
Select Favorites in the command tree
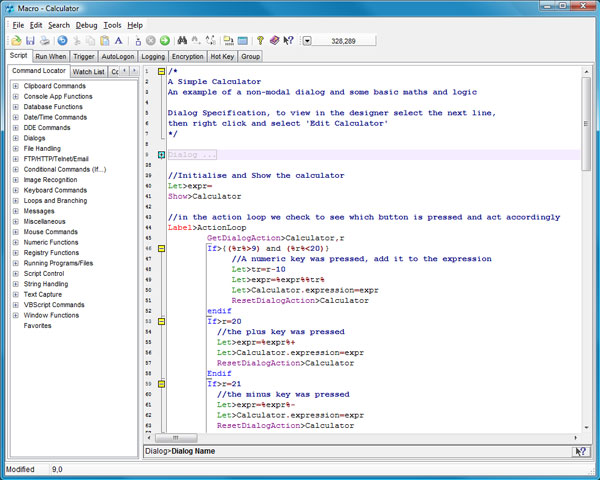pyautogui.click(x=38, y=326)
